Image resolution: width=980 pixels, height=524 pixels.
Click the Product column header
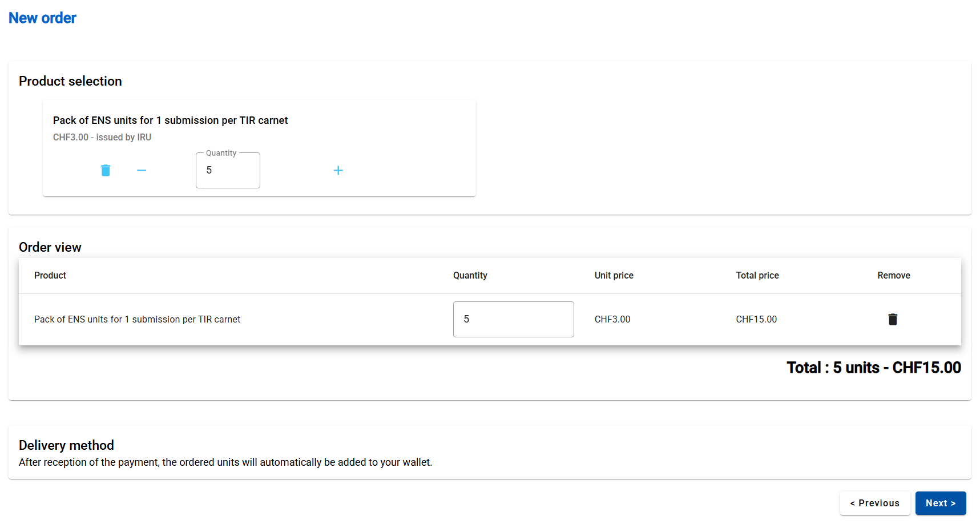pyautogui.click(x=50, y=276)
